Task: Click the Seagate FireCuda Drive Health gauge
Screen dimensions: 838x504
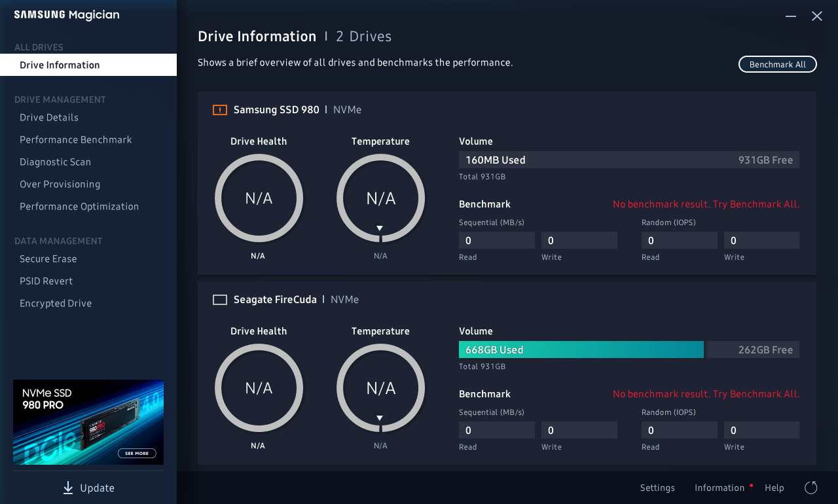Action: tap(259, 388)
